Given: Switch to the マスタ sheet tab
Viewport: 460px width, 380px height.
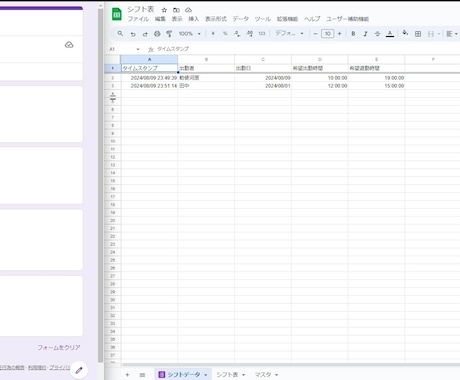Looking at the screenshot, I should pos(263,375).
